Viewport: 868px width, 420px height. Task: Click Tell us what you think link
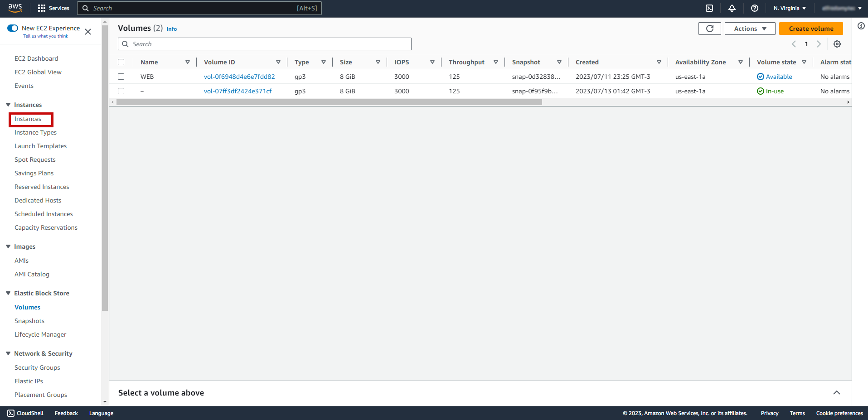[45, 36]
